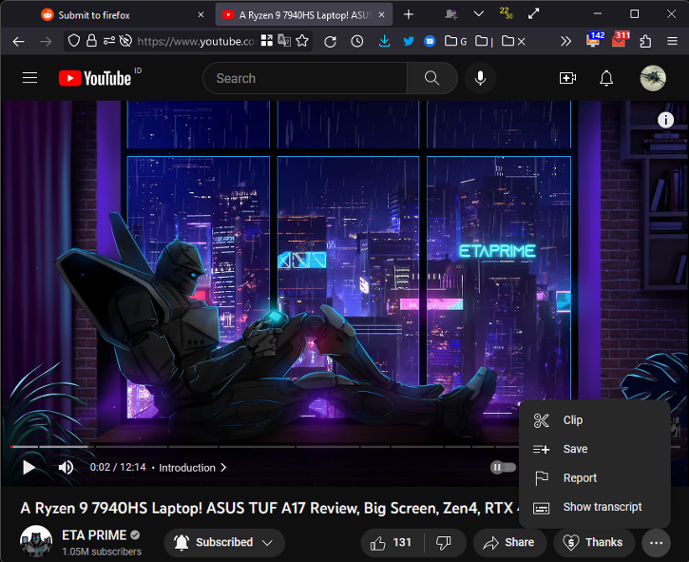Screen dimensions: 689x562
Task: Start voice search with microphone icon
Action: click(x=481, y=78)
